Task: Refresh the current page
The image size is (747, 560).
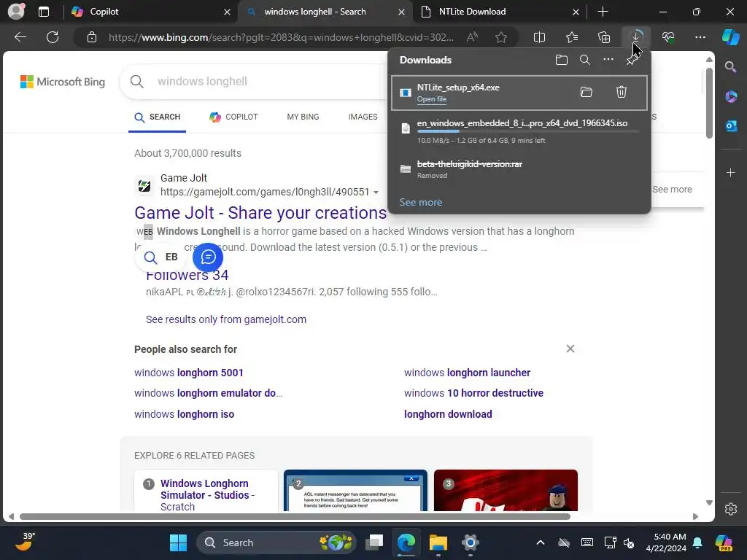Action: [53, 37]
